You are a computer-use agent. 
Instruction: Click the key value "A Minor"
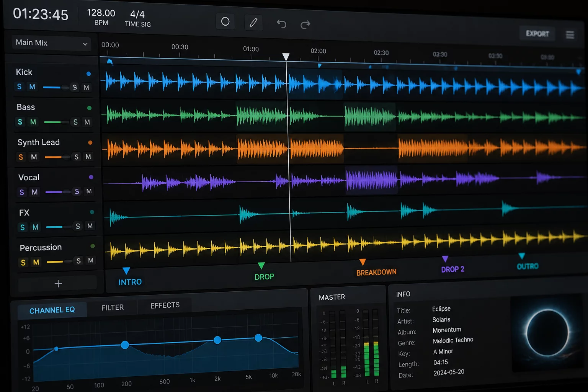443,351
